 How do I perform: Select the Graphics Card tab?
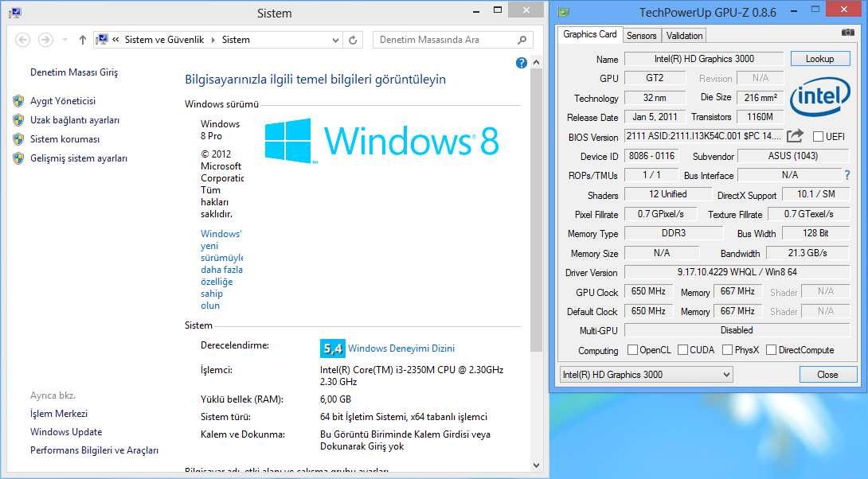pos(589,34)
